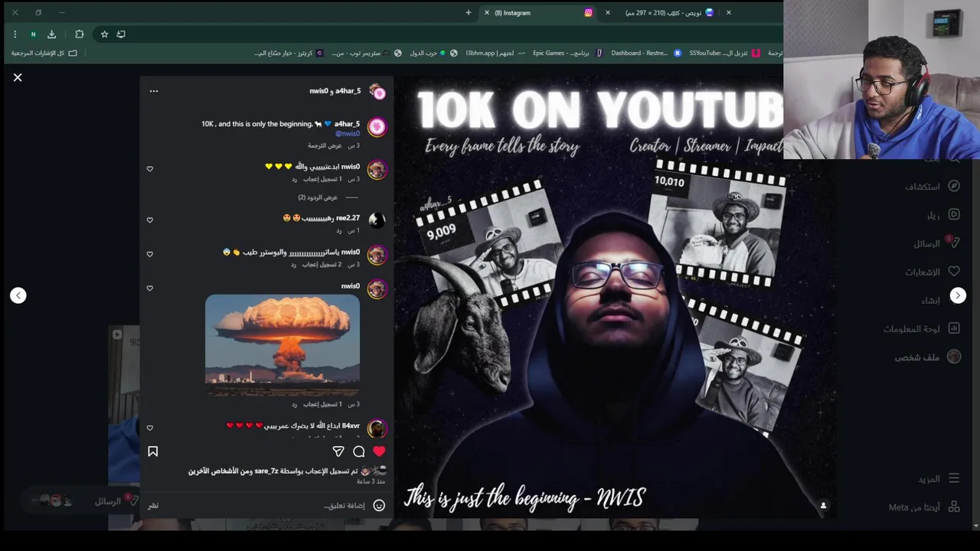Bookmark this page with the star icon
Viewport: 980px width, 551px height.
[104, 34]
